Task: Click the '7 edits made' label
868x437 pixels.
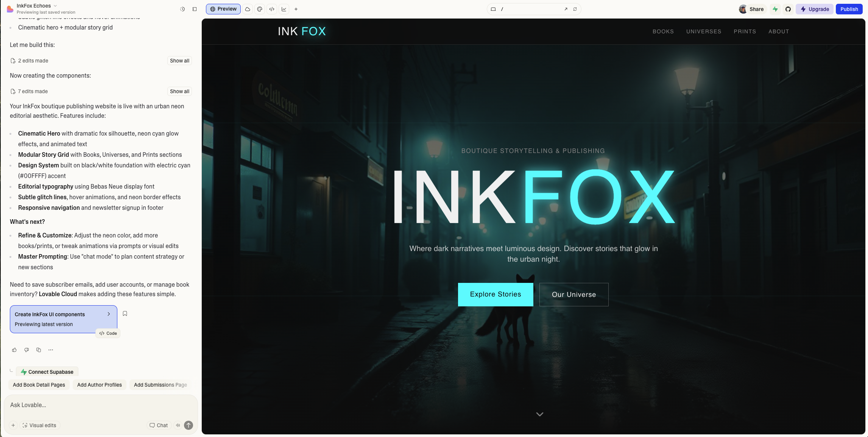Action: 33,91
